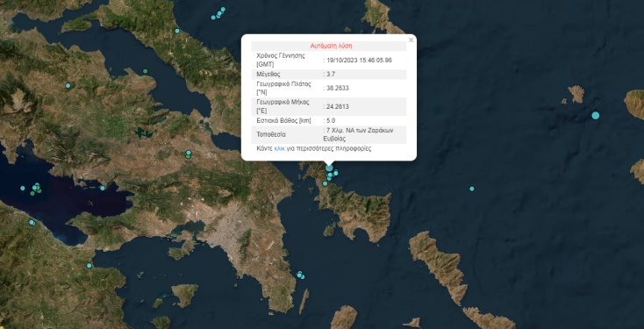
Task: Click the 'Εστιακό Βάθος [km]' label
Action: tap(283, 121)
